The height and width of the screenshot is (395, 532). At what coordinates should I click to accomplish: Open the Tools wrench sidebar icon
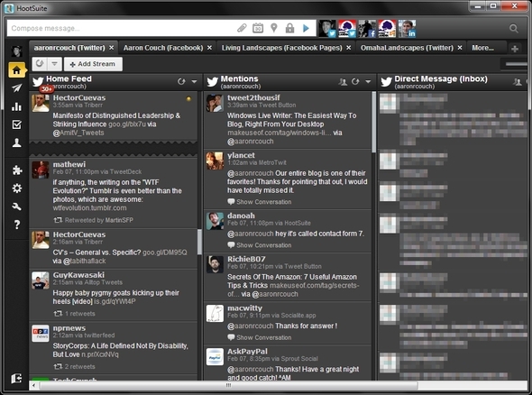(x=16, y=207)
